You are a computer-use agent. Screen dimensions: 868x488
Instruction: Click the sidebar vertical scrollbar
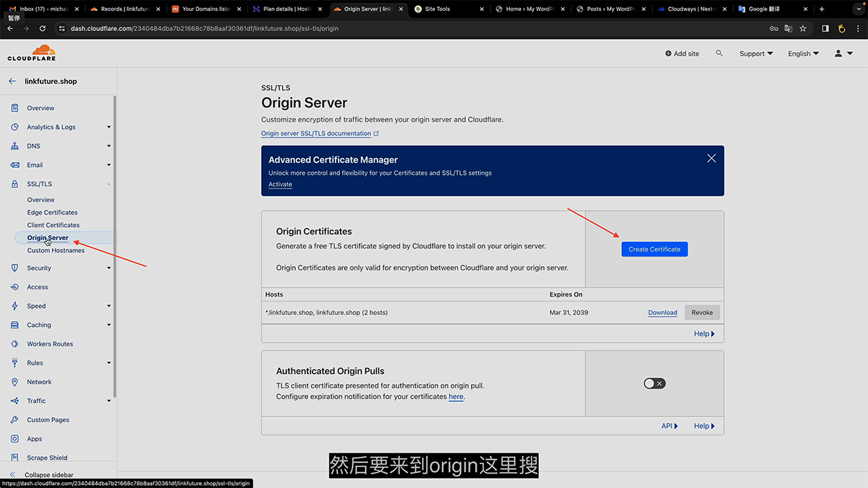coord(114,246)
